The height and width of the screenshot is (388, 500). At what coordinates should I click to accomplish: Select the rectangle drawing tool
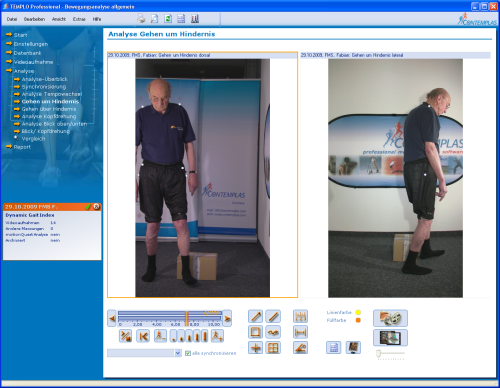[255, 332]
